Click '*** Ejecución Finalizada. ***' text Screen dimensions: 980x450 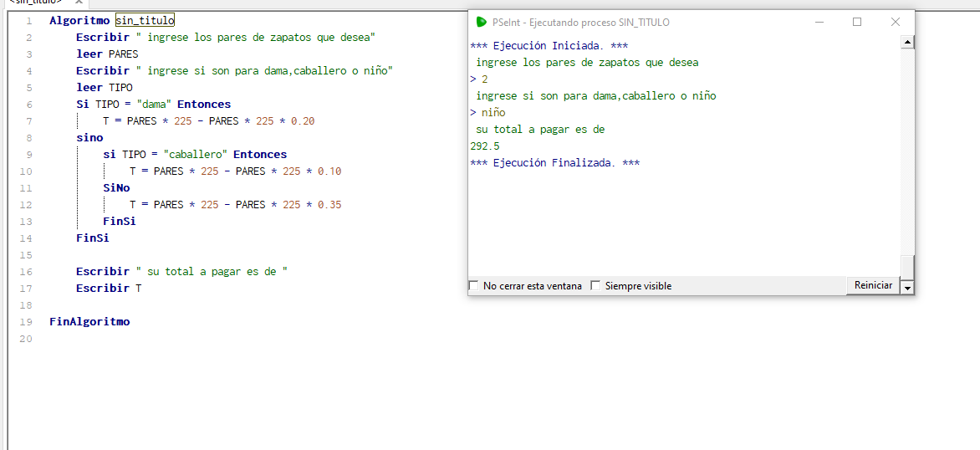[x=554, y=163]
